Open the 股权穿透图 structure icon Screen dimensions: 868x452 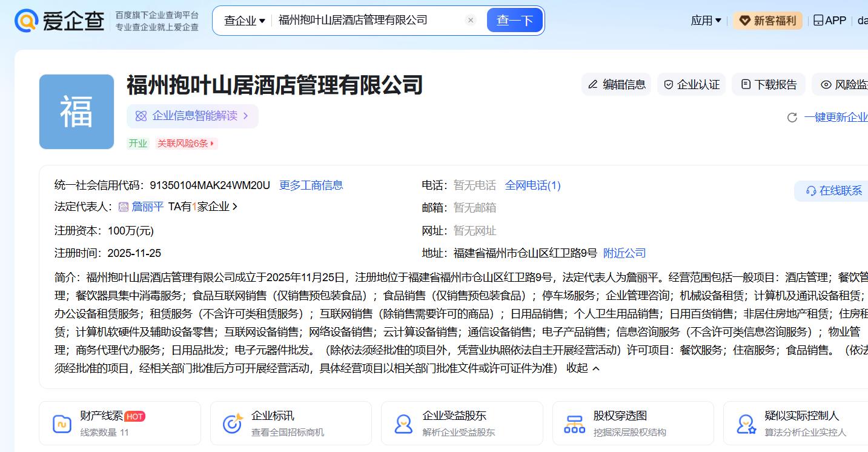pos(574,424)
